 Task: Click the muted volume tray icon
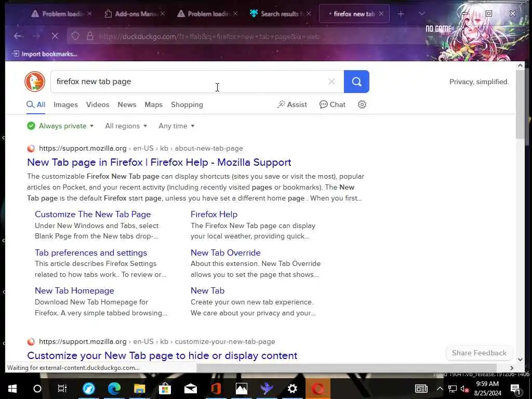(464, 389)
